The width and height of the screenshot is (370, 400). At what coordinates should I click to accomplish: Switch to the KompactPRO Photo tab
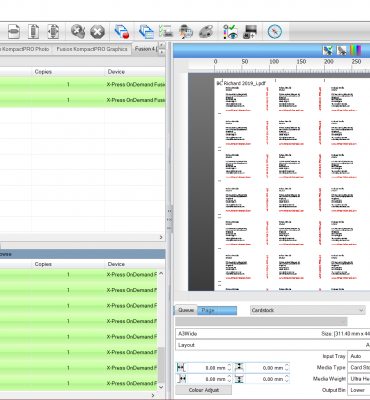[x=26, y=49]
